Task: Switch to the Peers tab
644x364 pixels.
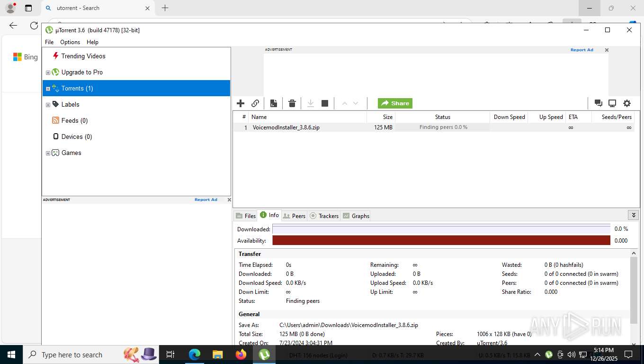Action: 294,216
